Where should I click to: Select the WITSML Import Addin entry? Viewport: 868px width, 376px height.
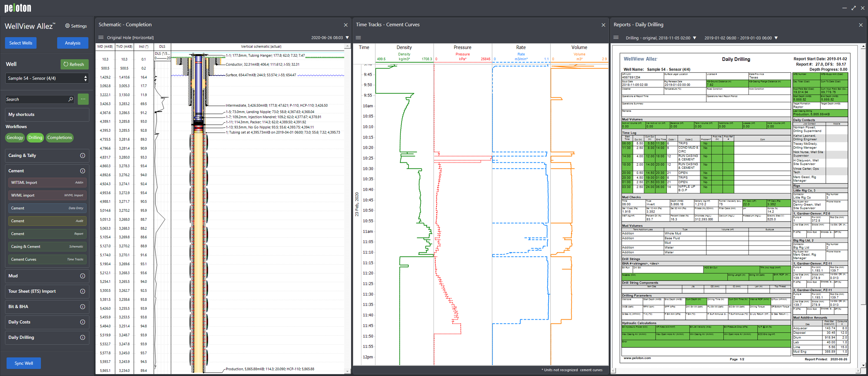point(47,182)
